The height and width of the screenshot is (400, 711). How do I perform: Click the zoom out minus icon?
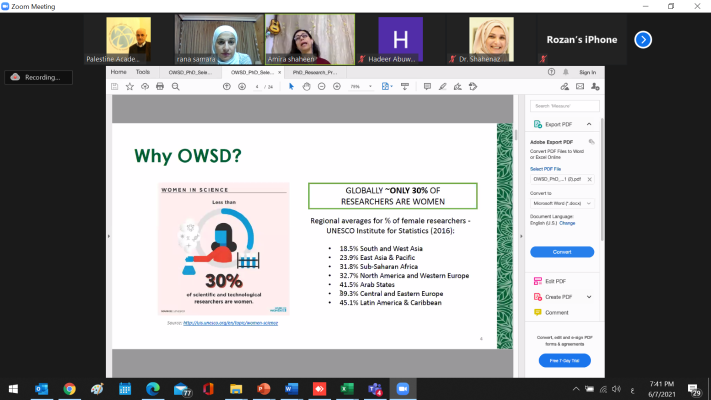tap(322, 87)
